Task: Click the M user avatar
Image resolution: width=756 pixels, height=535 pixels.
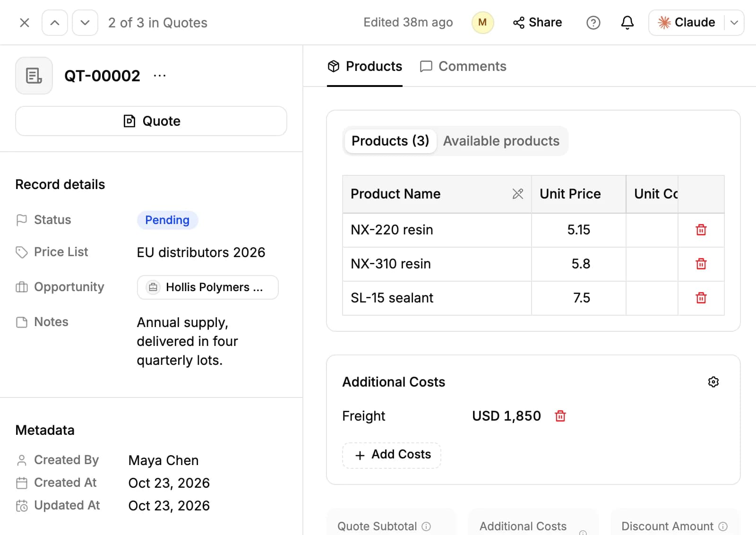Action: [482, 23]
